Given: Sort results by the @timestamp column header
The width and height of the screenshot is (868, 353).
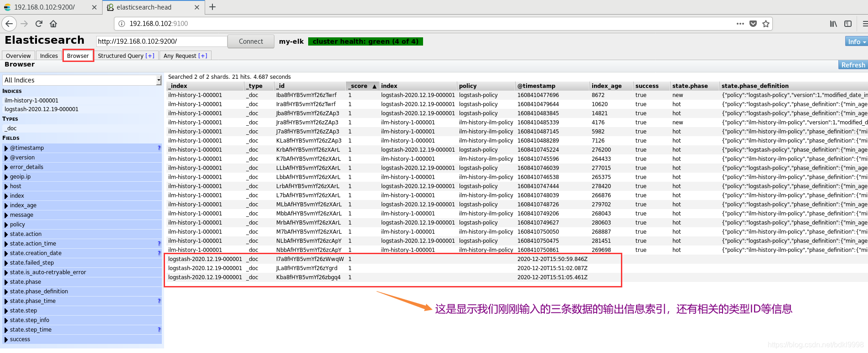Looking at the screenshot, I should [552, 86].
